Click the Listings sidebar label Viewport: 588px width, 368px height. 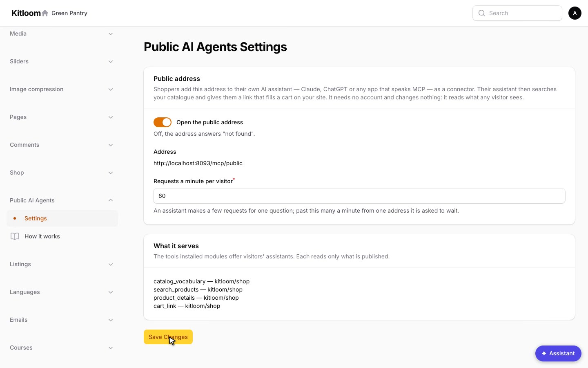pos(20,264)
